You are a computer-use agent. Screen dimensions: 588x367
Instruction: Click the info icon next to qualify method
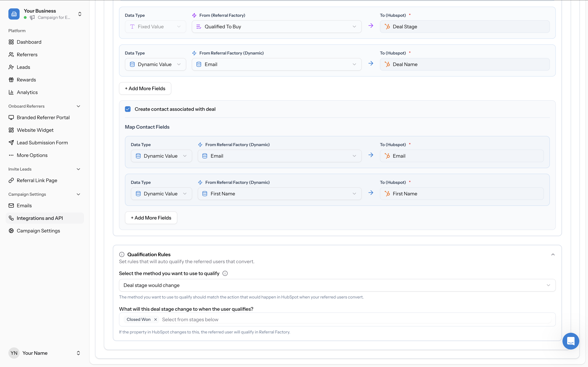(225, 273)
